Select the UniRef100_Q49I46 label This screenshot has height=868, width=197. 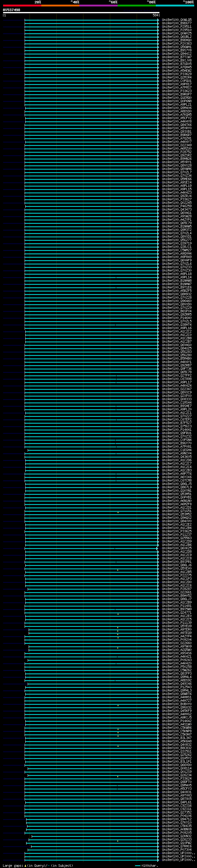tap(177, 684)
